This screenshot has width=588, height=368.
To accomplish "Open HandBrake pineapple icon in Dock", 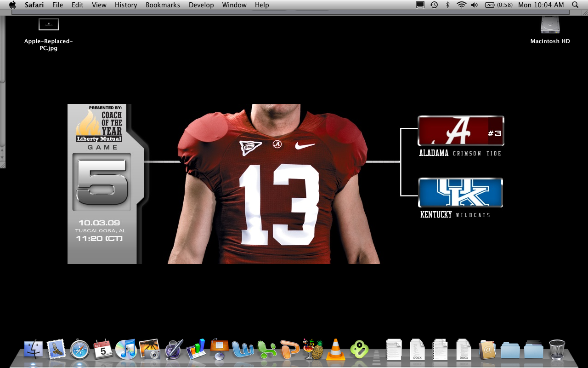I will [x=313, y=350].
